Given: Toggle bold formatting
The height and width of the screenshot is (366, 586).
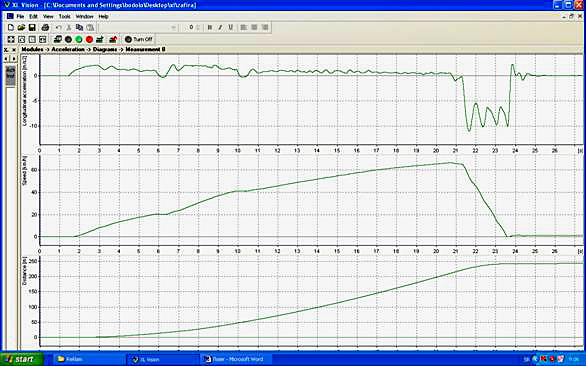Looking at the screenshot, I should 210,27.
